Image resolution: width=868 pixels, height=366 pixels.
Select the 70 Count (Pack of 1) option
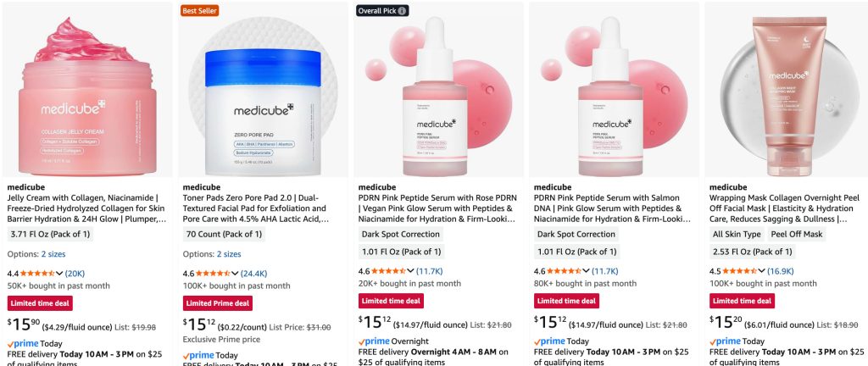pyautogui.click(x=224, y=234)
